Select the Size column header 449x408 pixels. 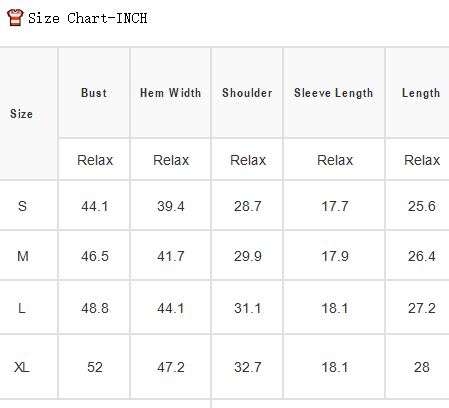click(21, 114)
